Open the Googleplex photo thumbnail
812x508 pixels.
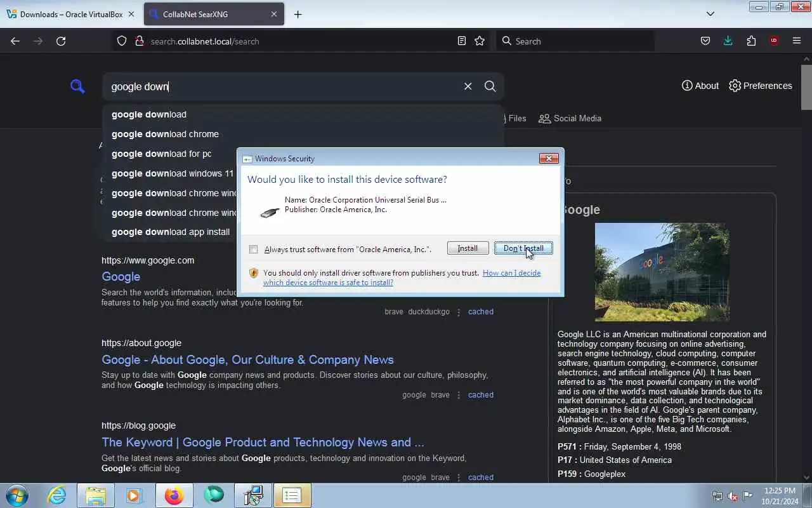[662, 272]
